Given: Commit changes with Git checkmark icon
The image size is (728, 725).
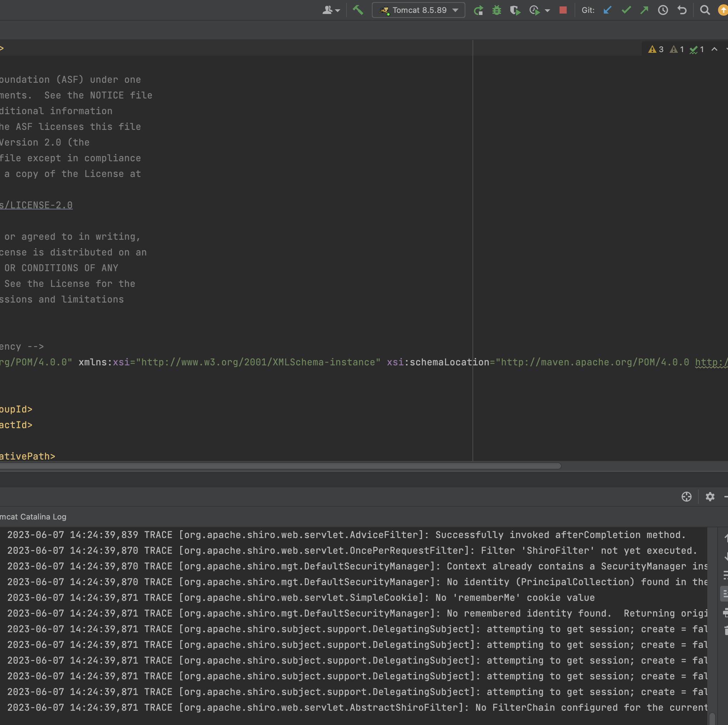Looking at the screenshot, I should [x=626, y=10].
